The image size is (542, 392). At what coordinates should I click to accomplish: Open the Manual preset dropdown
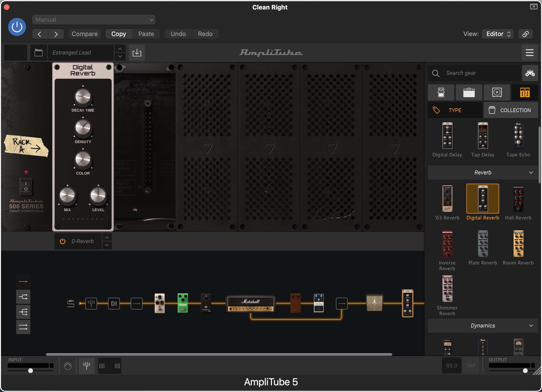tap(94, 20)
